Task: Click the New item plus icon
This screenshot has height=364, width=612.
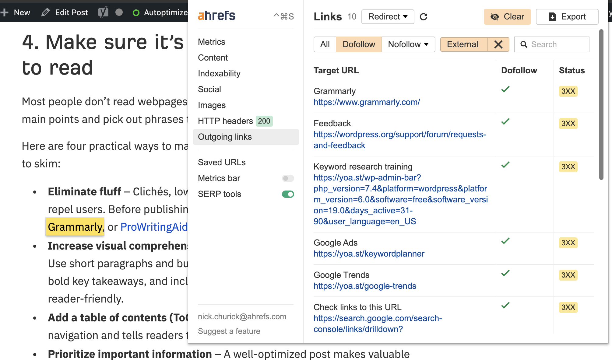Action: 4,12
